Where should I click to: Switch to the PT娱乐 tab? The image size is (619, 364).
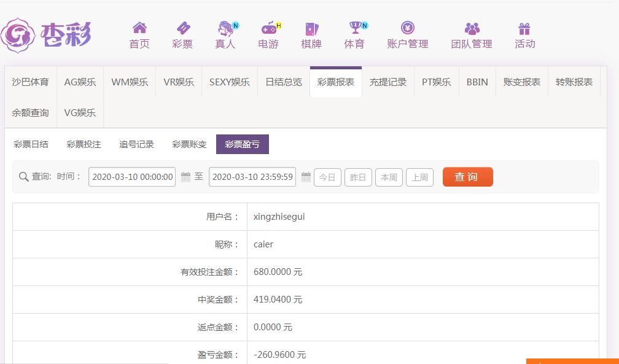click(x=437, y=82)
